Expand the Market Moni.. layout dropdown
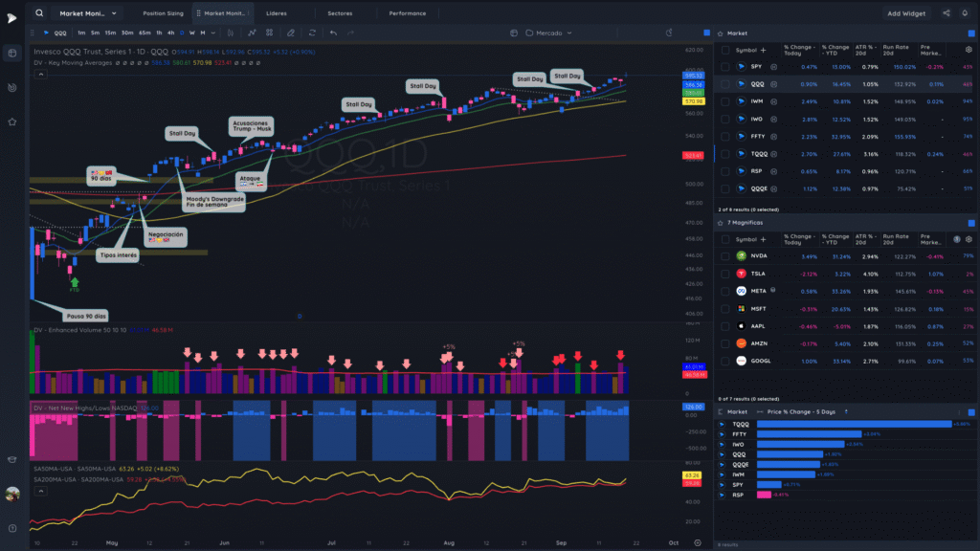 point(87,13)
